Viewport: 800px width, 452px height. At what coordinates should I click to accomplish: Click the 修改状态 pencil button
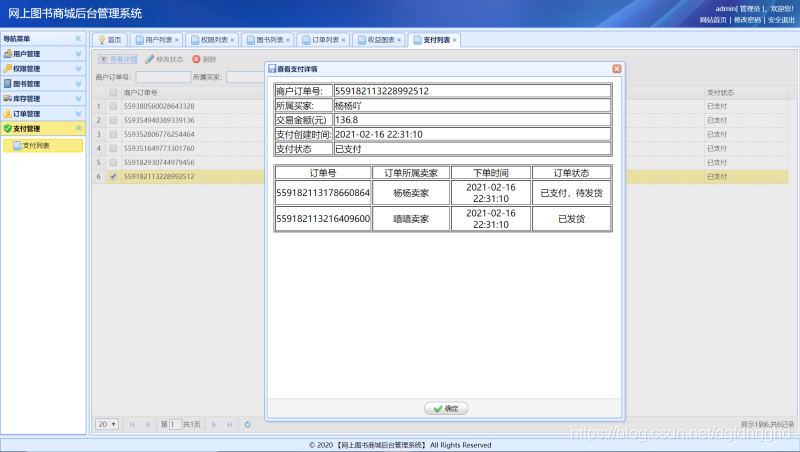click(x=164, y=59)
